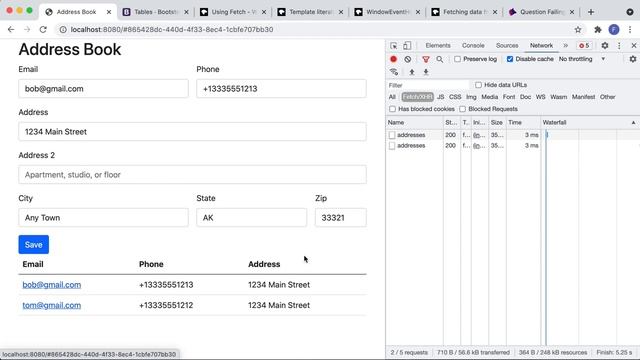Open the extensions puzzle icon
This screenshot has width=640, height=360.
tap(598, 29)
